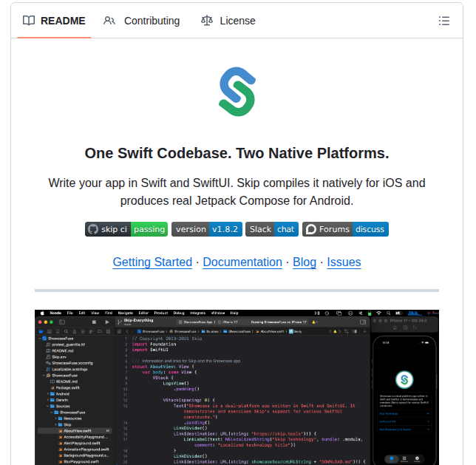Click the heading 'One Swift Codebase. Two Native Platforms.'
This screenshot has height=465, width=476.
(237, 153)
